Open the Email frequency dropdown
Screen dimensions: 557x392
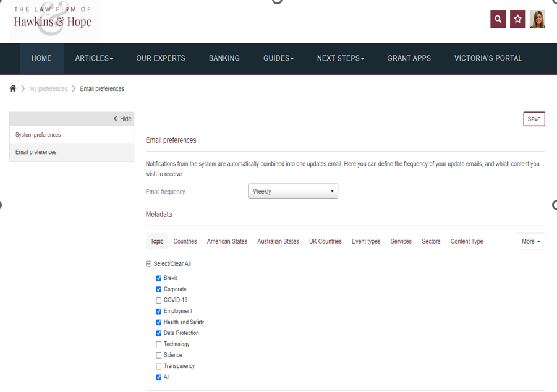click(x=292, y=192)
